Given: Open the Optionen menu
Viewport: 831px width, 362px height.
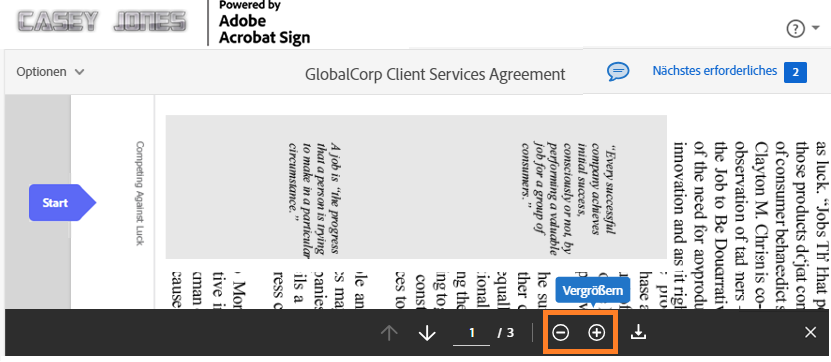Looking at the screenshot, I should tap(50, 72).
